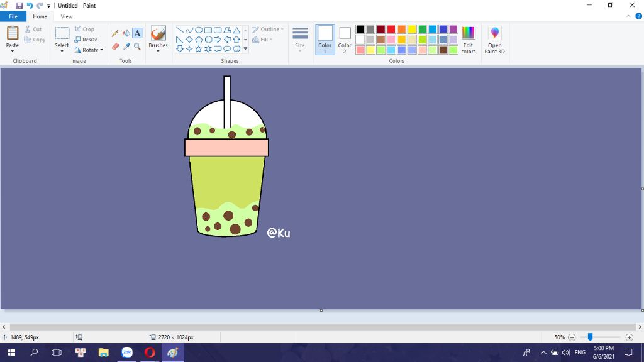Pick the Color picker eyedropper tool
Viewport: 644px width, 362px height.
tap(126, 47)
